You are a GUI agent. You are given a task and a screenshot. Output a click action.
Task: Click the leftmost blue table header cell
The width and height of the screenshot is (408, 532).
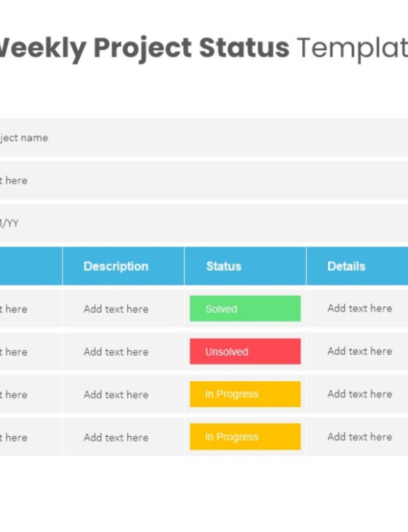click(30, 266)
